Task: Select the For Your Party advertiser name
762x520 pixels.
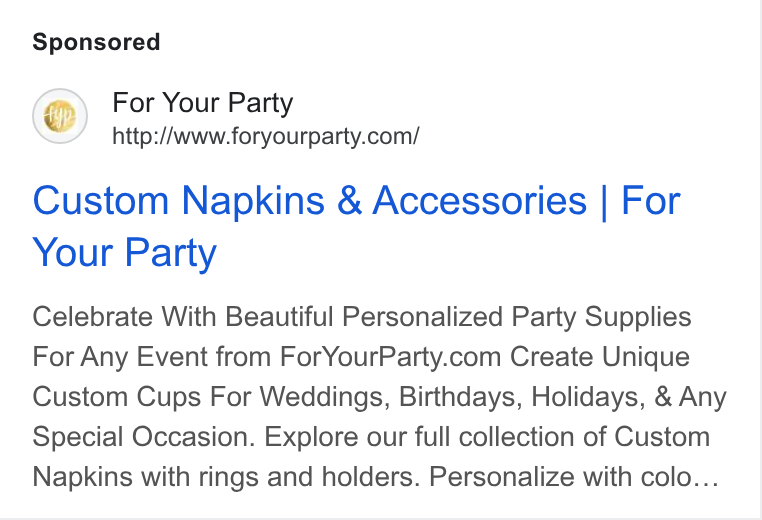Action: [x=203, y=103]
